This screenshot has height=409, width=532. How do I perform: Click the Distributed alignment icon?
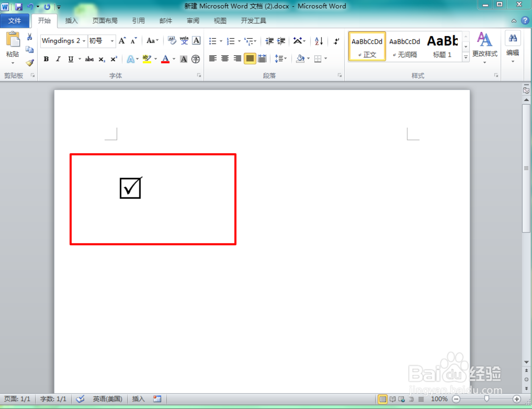(262, 59)
